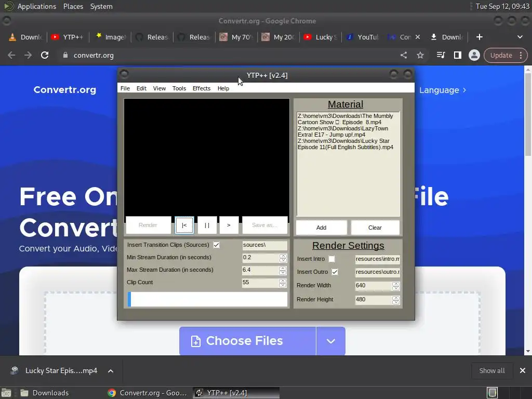Decrease Render Width value
Screen dimensions: 532x399
click(395, 288)
